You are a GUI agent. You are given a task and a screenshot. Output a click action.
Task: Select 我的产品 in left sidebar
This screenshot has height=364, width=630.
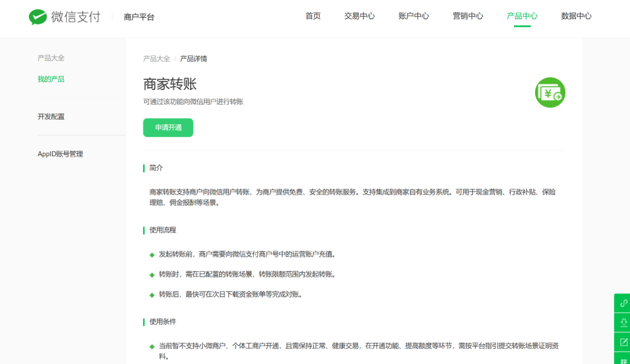click(51, 79)
